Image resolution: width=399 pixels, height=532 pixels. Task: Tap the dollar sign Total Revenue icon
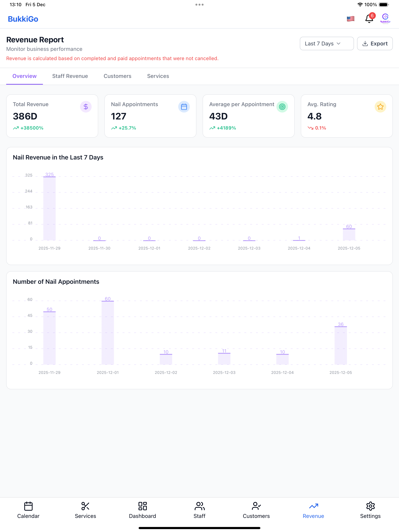point(86,107)
